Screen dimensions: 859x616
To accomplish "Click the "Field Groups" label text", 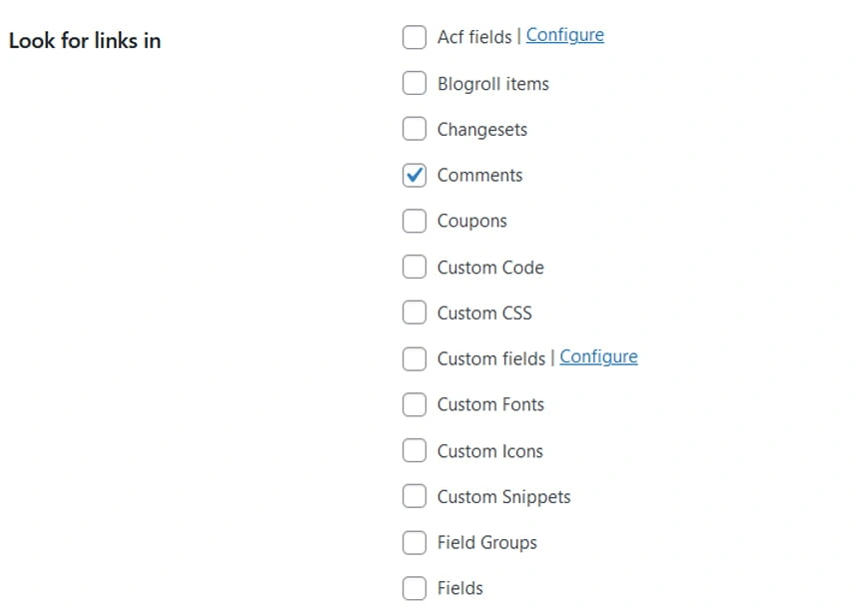I will (486, 543).
